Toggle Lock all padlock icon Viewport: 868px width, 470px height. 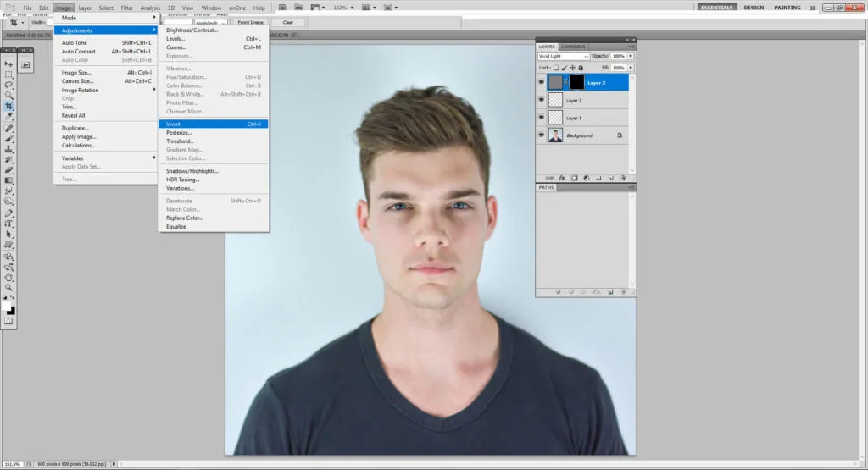[x=581, y=68]
